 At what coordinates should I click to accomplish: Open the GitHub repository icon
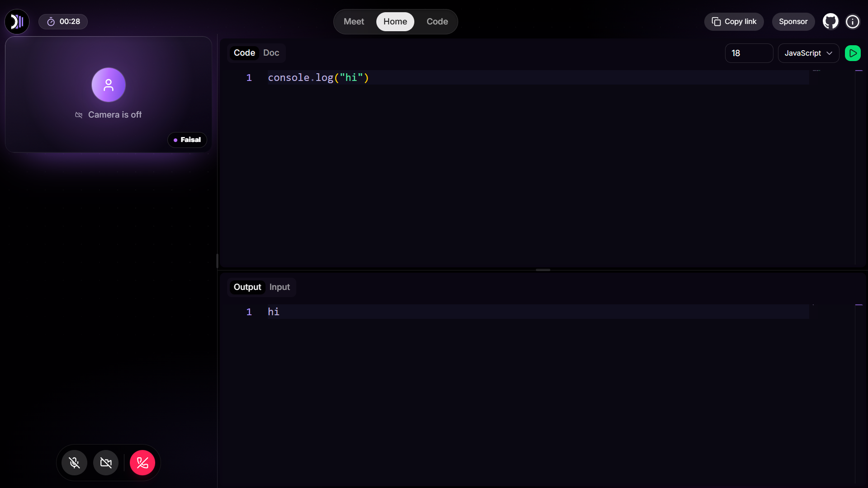[x=830, y=22]
